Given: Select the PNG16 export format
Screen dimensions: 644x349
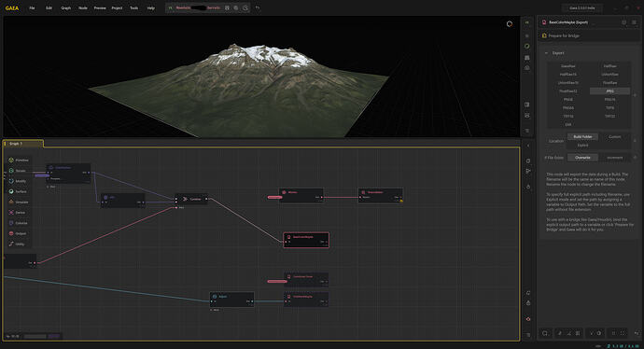Looking at the screenshot, I should coord(609,99).
